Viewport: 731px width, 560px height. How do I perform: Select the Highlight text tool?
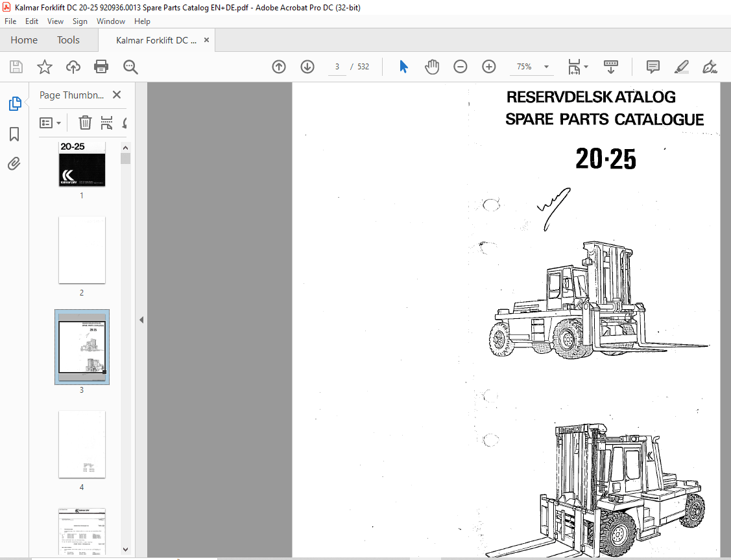point(681,66)
